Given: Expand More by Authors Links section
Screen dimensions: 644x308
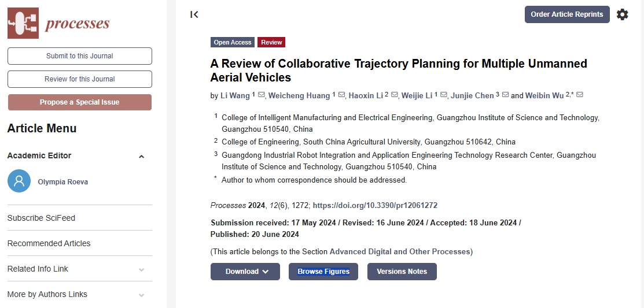Looking at the screenshot, I should pyautogui.click(x=141, y=295).
